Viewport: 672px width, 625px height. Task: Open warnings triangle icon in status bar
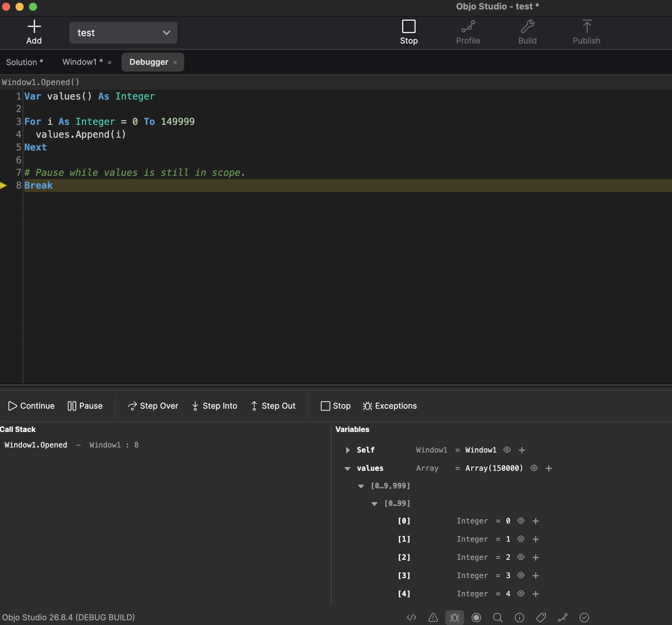click(x=433, y=618)
